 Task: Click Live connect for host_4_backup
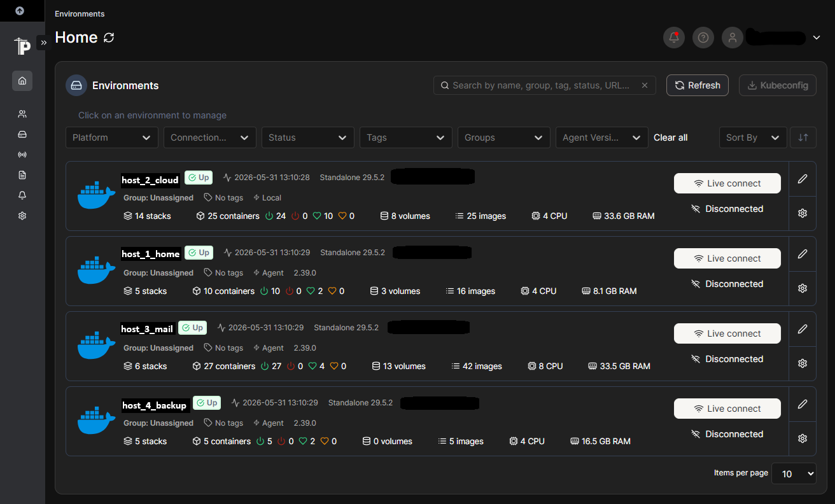pos(727,409)
